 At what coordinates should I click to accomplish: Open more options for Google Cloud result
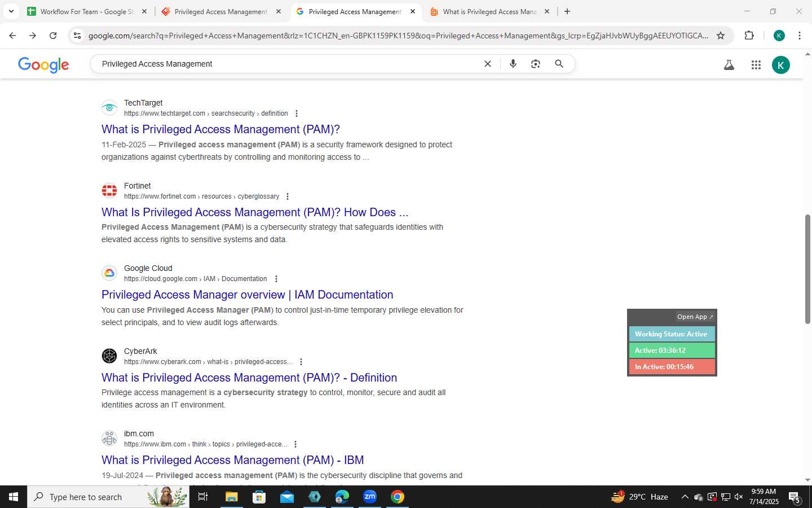tap(276, 279)
